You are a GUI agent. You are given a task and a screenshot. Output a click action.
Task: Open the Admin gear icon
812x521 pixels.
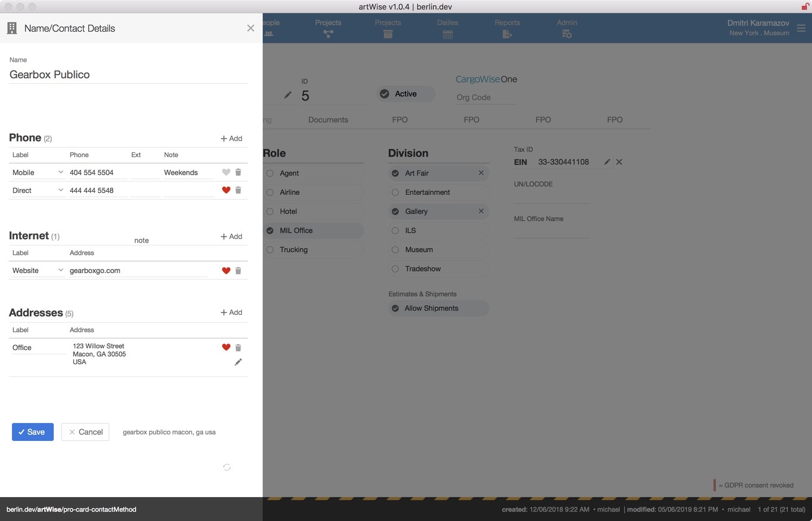pos(567,34)
